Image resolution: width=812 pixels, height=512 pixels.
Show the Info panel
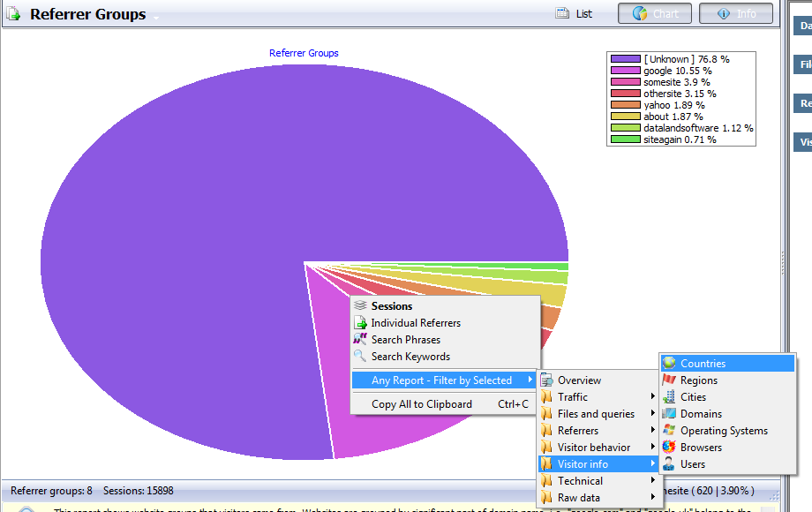(x=736, y=13)
